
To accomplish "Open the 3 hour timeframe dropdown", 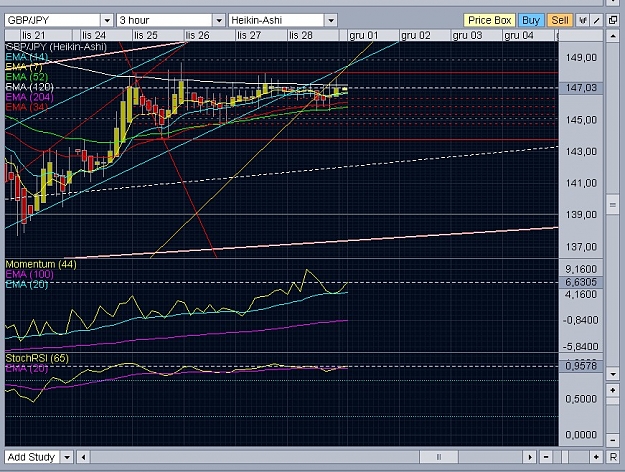I will [x=219, y=20].
